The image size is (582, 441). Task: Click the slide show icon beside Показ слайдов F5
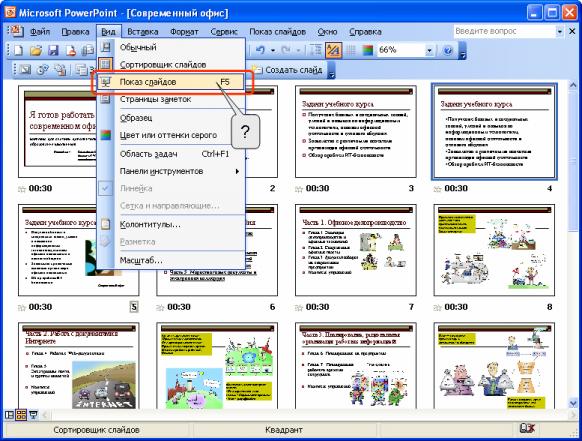106,82
